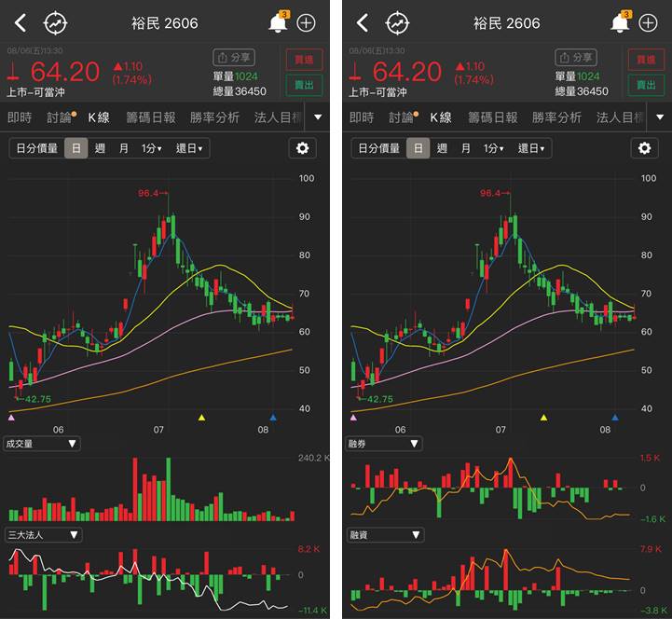Open chart settings gear on left screen
This screenshot has width=672, height=619.
pos(303,148)
